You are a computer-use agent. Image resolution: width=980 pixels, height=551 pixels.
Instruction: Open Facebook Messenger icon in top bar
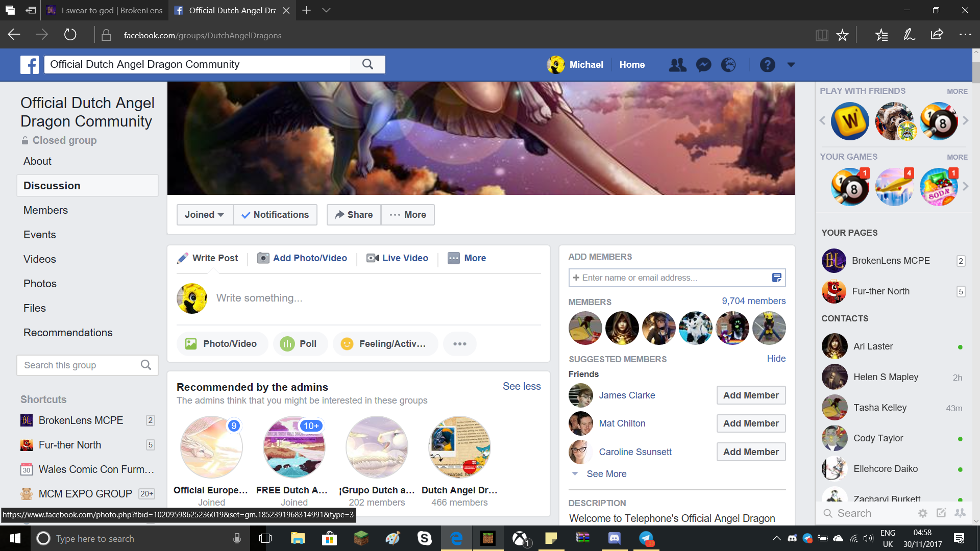pyautogui.click(x=703, y=65)
